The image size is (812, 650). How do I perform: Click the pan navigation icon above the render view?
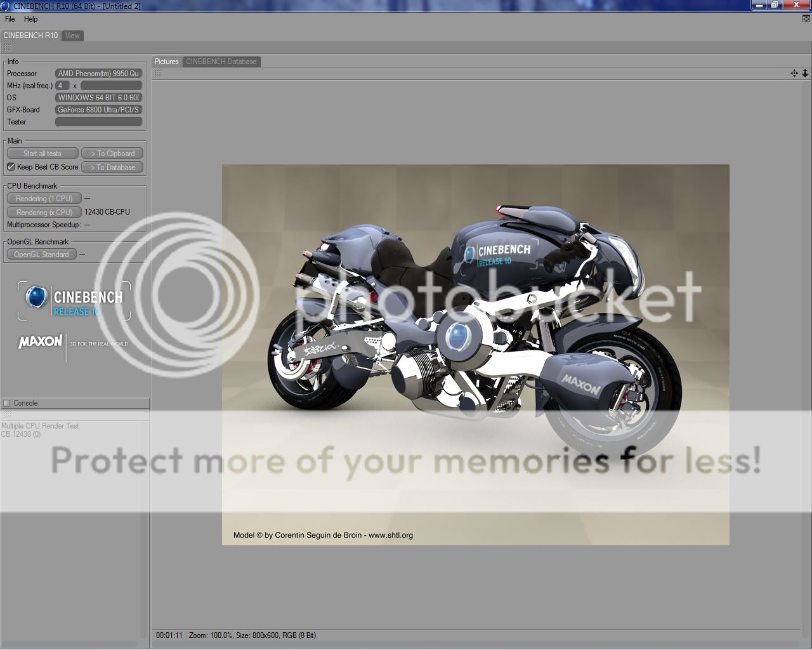[x=794, y=73]
